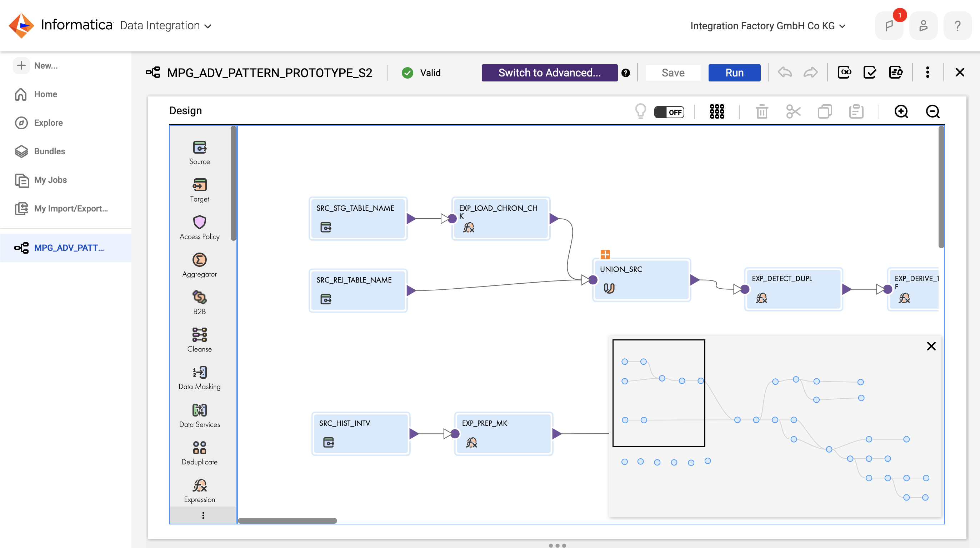Select the Data Masking transformation icon
This screenshot has width=980, height=548.
tap(199, 372)
